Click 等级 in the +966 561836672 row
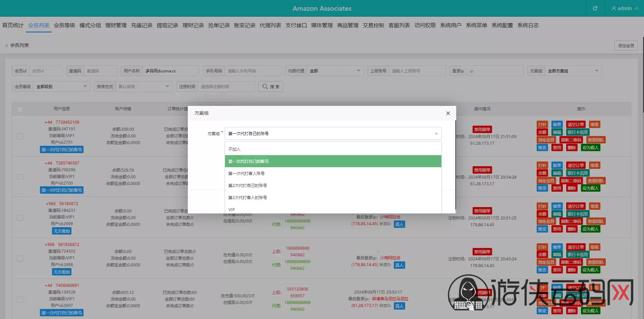644x319 pixels. pos(594,247)
